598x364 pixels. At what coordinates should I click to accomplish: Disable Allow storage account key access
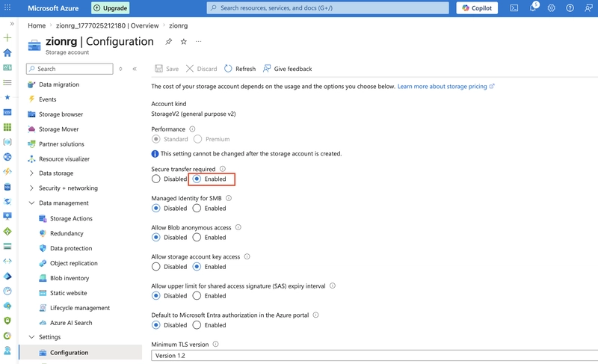[156, 267]
